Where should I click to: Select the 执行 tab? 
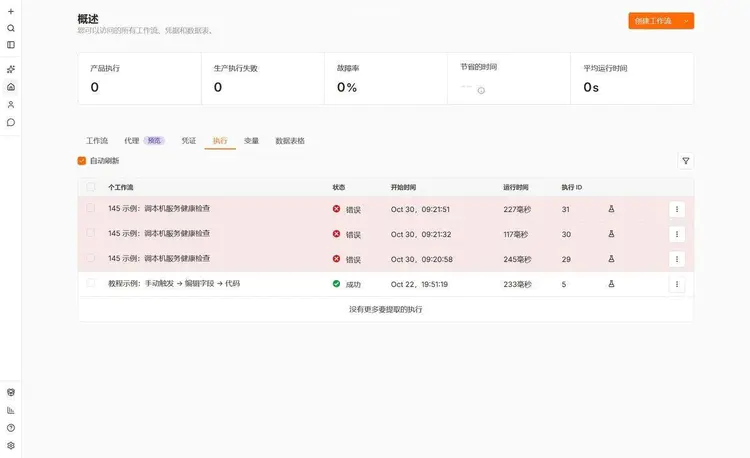220,141
